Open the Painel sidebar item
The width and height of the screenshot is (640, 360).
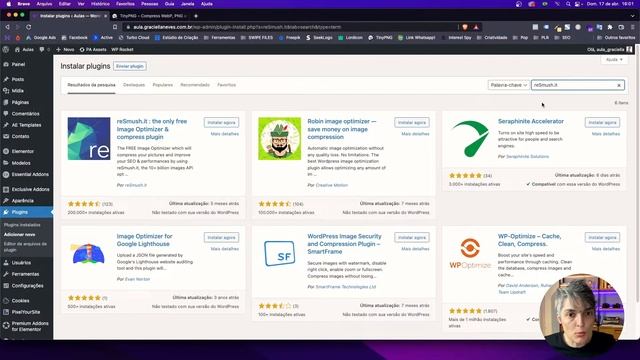pyautogui.click(x=18, y=64)
